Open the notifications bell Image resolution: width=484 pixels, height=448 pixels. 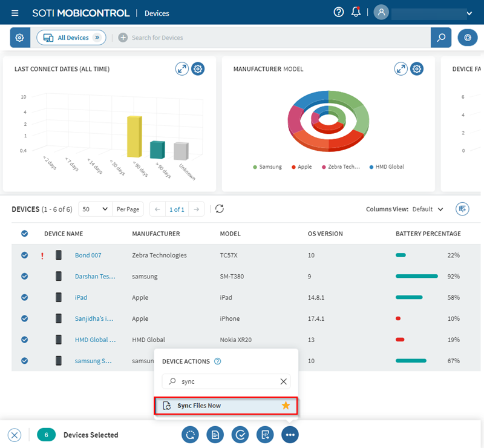356,13
